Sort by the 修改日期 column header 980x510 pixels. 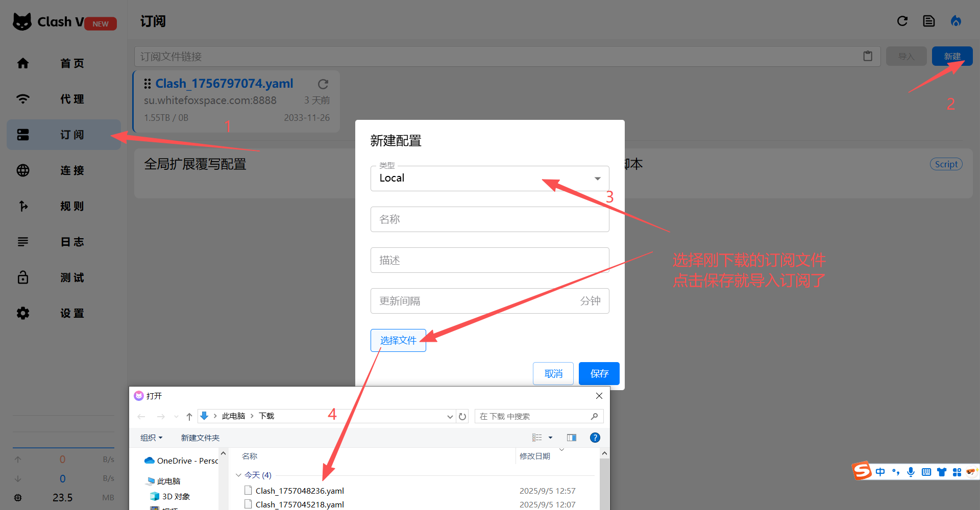pyautogui.click(x=534, y=456)
